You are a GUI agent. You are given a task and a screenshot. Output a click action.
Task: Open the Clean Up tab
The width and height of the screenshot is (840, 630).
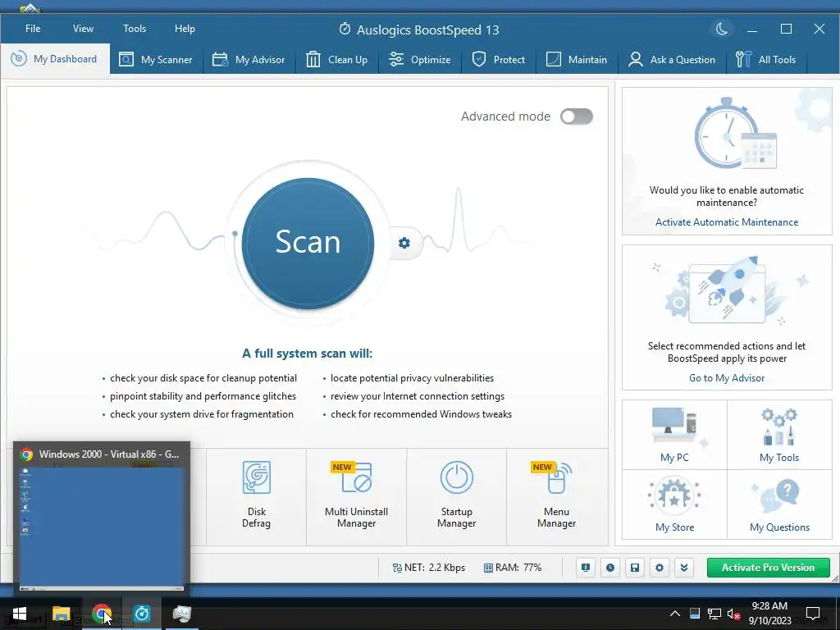coord(337,59)
